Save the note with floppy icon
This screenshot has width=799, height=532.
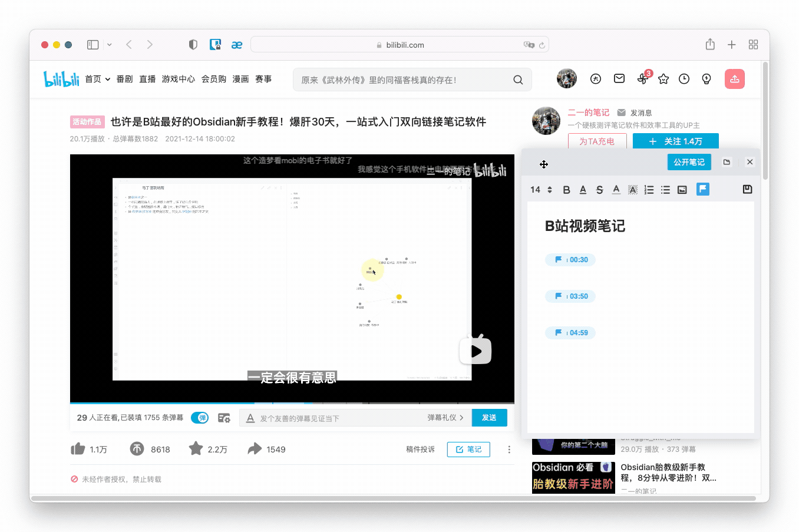[x=747, y=189]
